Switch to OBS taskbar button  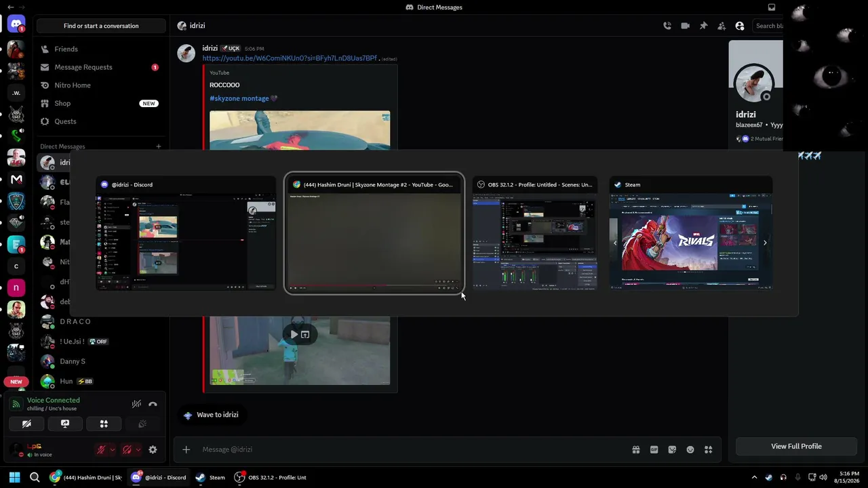(271, 477)
